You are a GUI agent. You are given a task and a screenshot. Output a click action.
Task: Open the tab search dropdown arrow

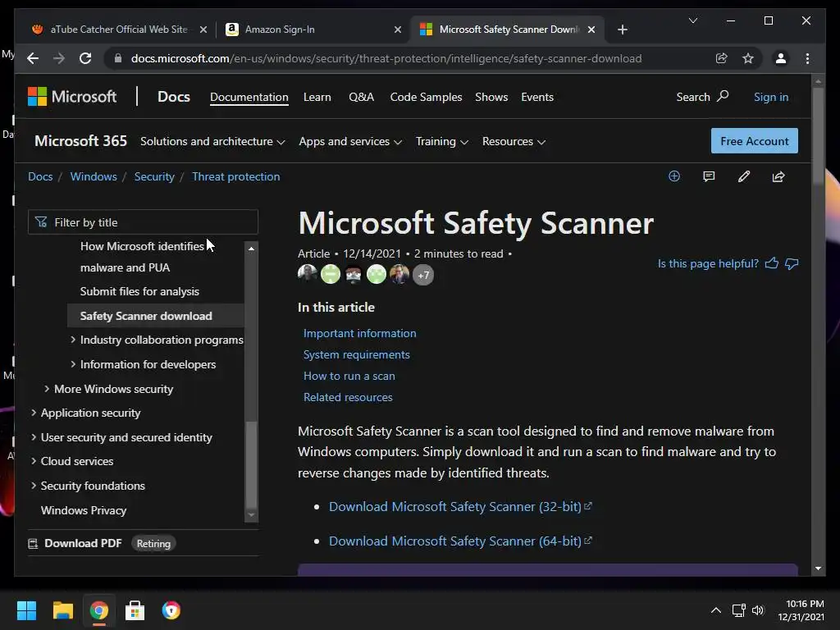[x=692, y=21]
